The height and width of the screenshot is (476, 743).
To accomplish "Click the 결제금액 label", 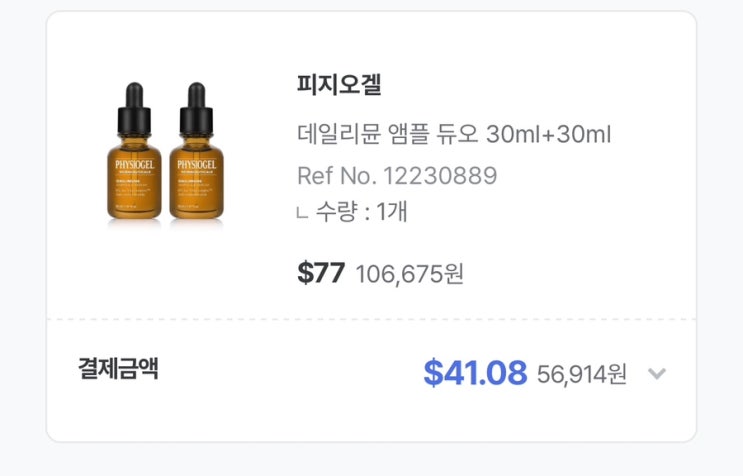I will click(119, 369).
